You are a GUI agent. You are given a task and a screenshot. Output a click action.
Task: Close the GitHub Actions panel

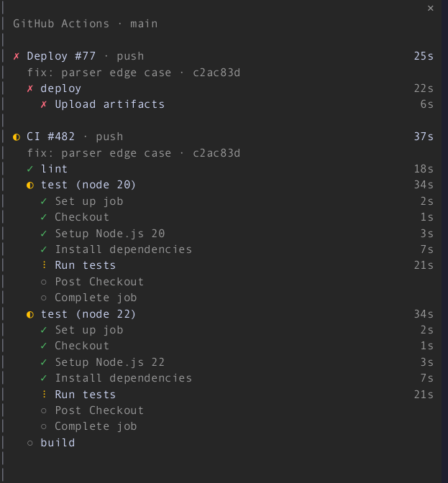pos(430,9)
